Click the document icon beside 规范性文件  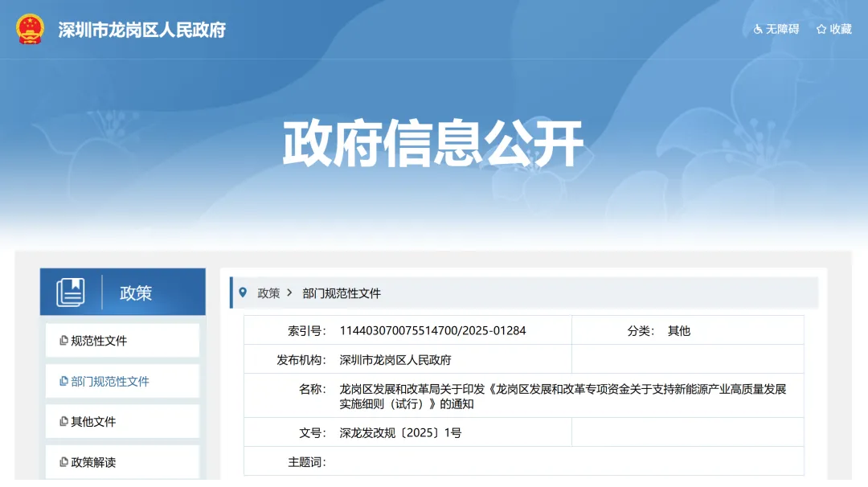point(63,341)
